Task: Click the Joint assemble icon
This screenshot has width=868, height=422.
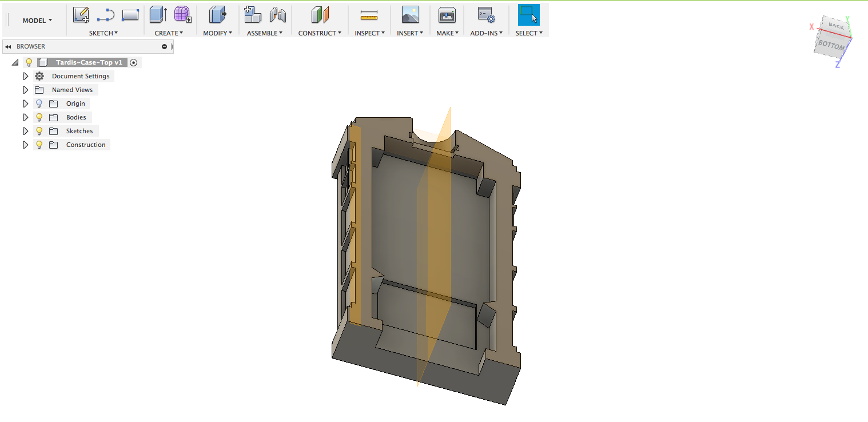Action: pos(278,14)
